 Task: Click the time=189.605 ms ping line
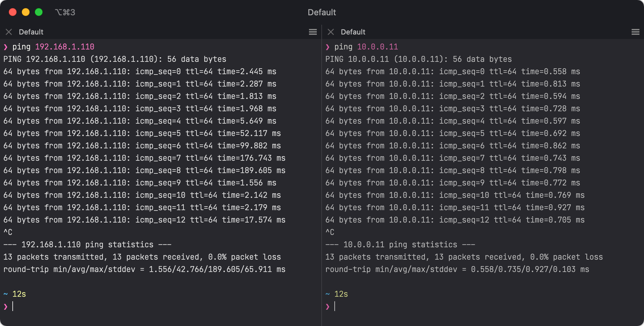(144, 170)
